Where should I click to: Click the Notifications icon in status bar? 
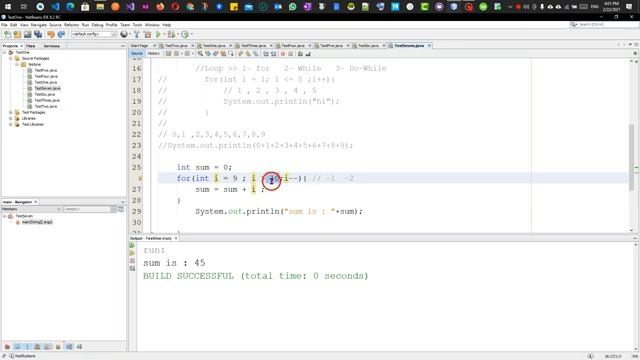11,356
